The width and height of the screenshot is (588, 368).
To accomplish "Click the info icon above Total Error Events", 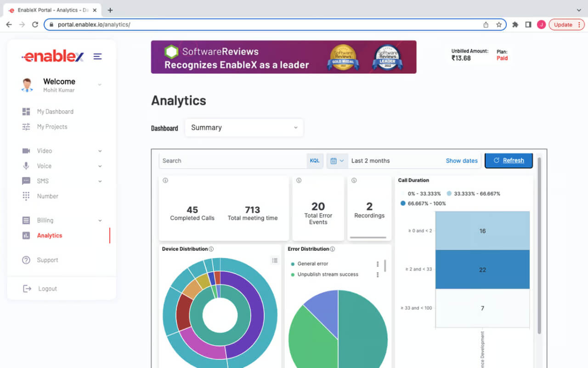I will click(299, 180).
